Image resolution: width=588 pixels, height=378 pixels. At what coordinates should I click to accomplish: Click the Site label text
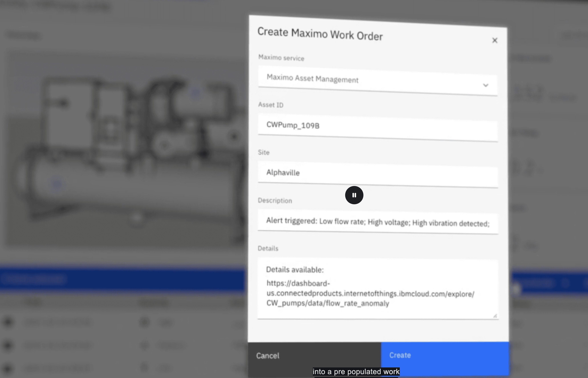[x=264, y=152]
